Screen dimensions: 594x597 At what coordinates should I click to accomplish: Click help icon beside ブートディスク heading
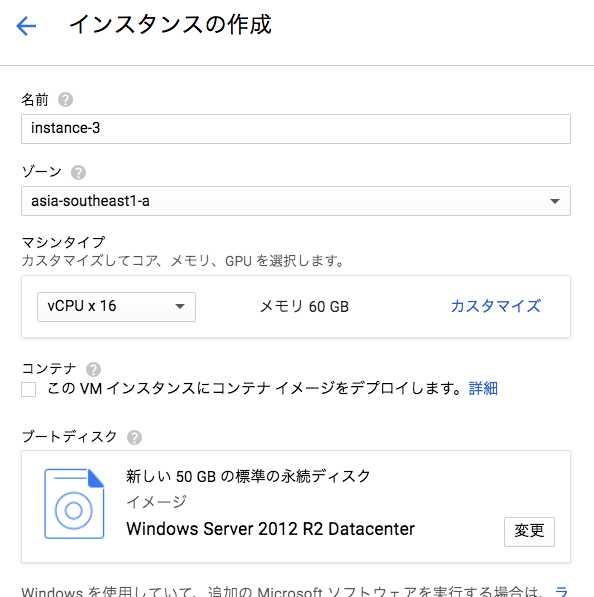coord(134,437)
